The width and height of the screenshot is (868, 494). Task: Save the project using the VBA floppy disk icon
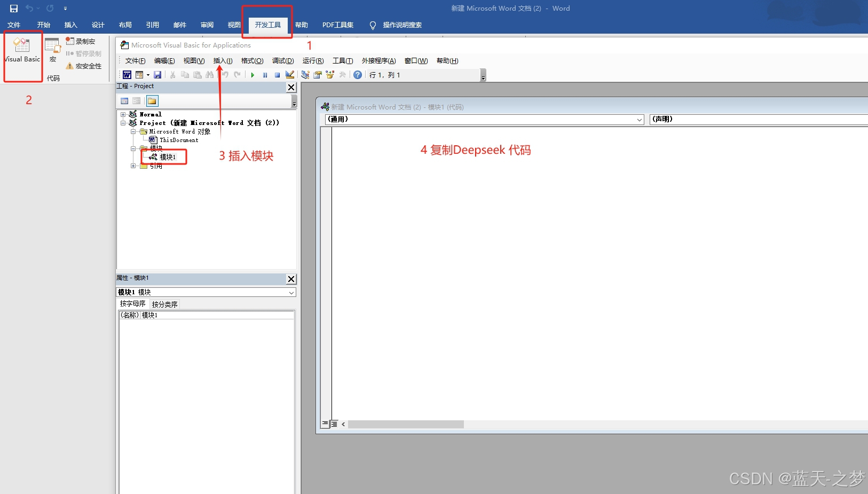click(157, 75)
